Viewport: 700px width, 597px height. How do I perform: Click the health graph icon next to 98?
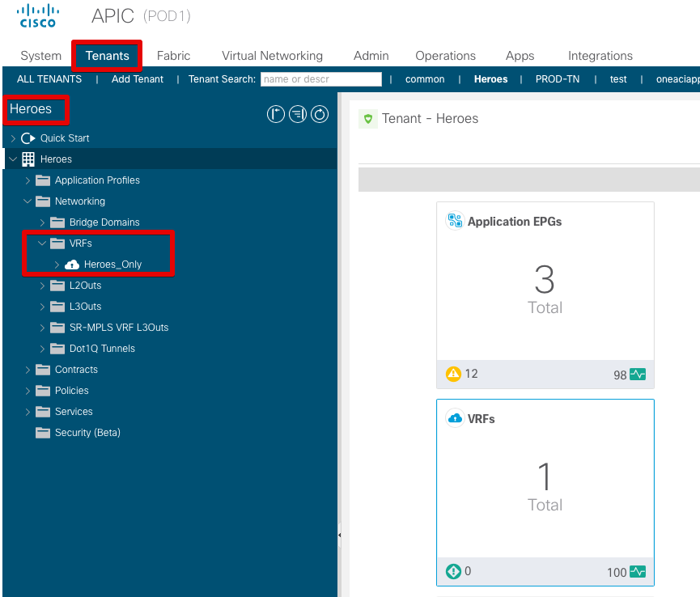tap(638, 375)
